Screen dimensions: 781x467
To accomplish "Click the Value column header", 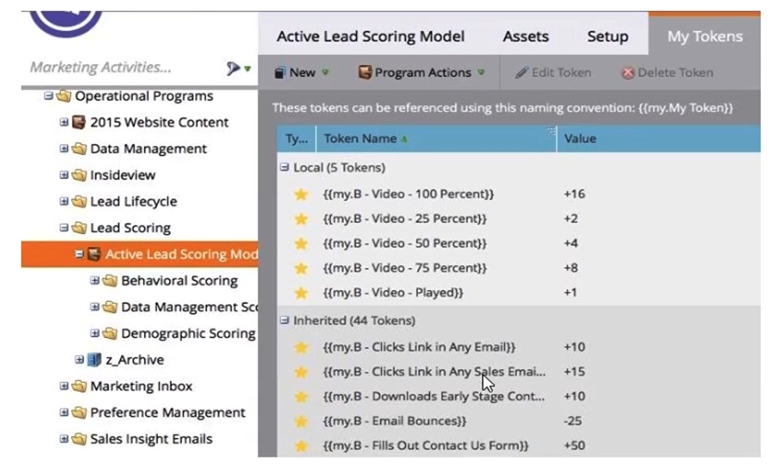I will click(x=658, y=138).
